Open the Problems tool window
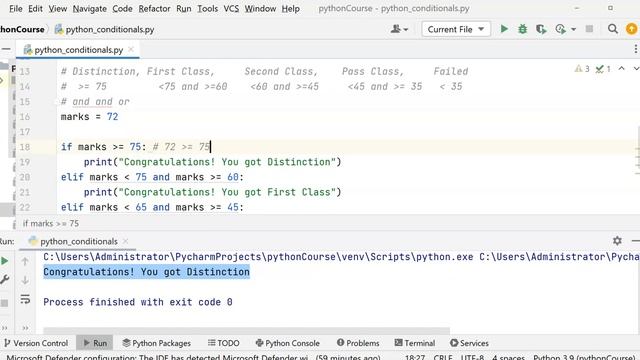This screenshot has height=360, width=640. click(x=358, y=343)
